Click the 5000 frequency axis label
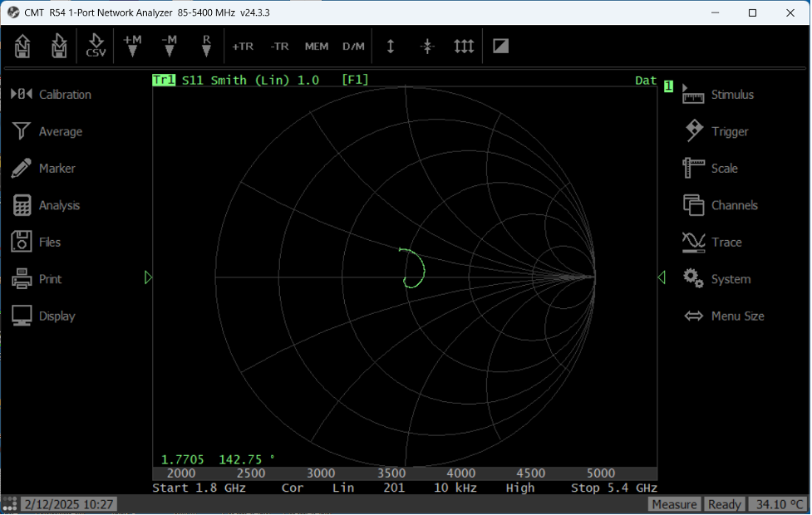 pos(601,473)
